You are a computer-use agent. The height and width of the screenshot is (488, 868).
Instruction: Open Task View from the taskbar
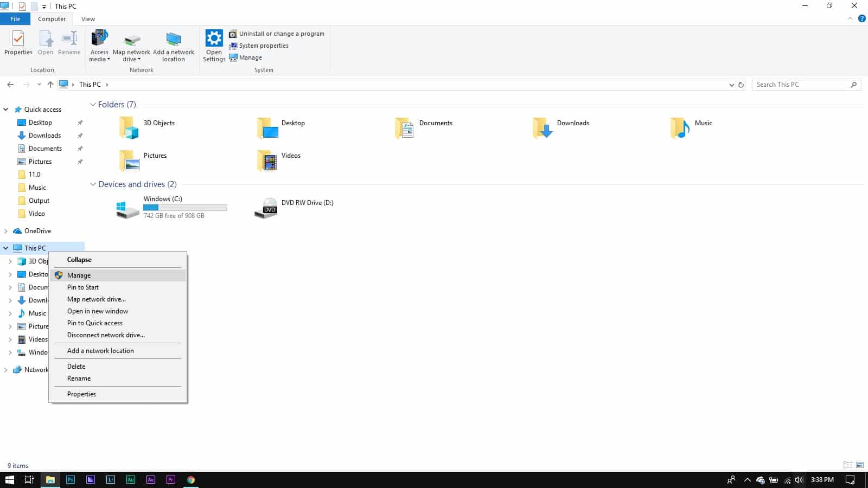(28, 479)
